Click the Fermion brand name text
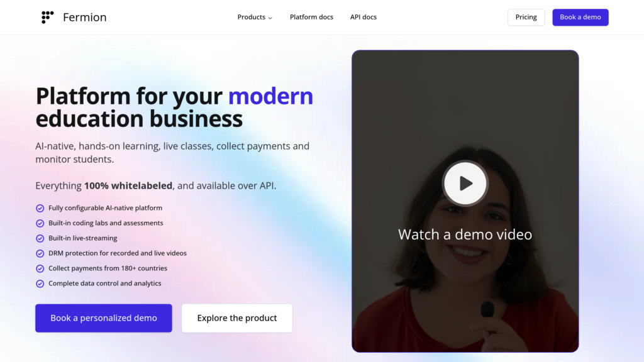 click(x=85, y=17)
